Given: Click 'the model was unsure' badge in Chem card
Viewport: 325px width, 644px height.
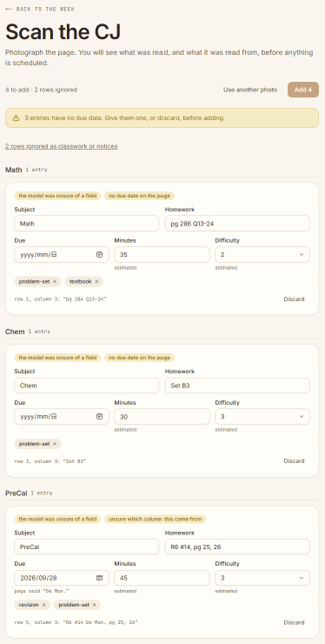Looking at the screenshot, I should click(x=57, y=358).
